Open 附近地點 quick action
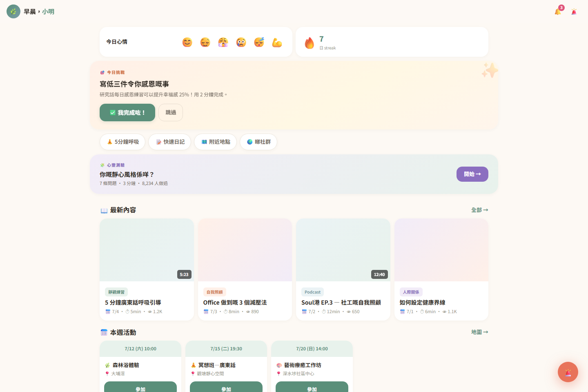Screen dimensions: 588x392 (x=216, y=142)
